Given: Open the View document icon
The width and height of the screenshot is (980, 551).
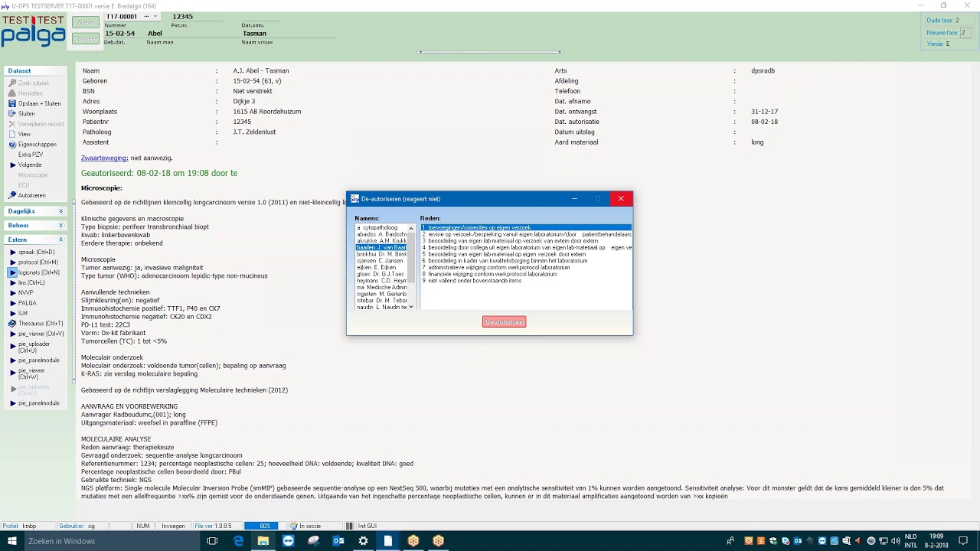Looking at the screenshot, I should 11,134.
